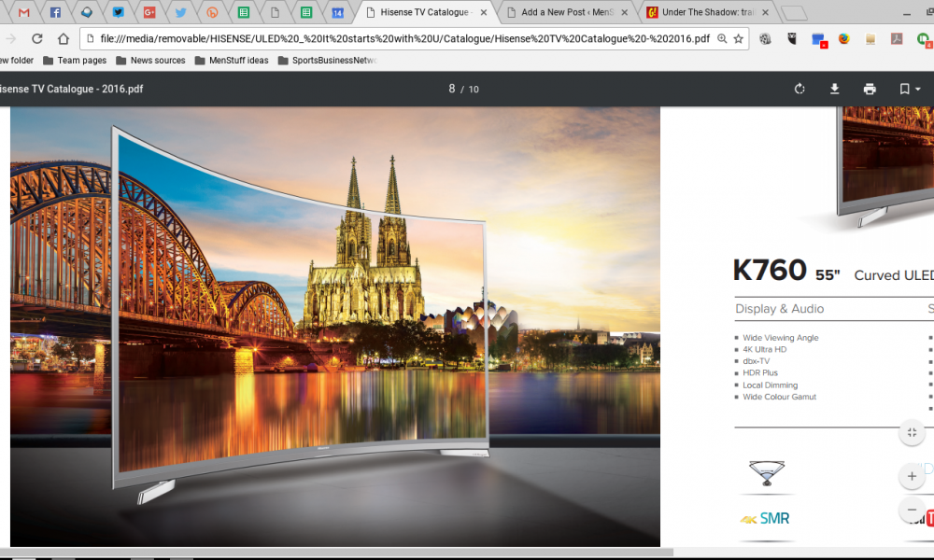The image size is (934, 560).
Task: Bookmark this page with the star
Action: pos(739,39)
